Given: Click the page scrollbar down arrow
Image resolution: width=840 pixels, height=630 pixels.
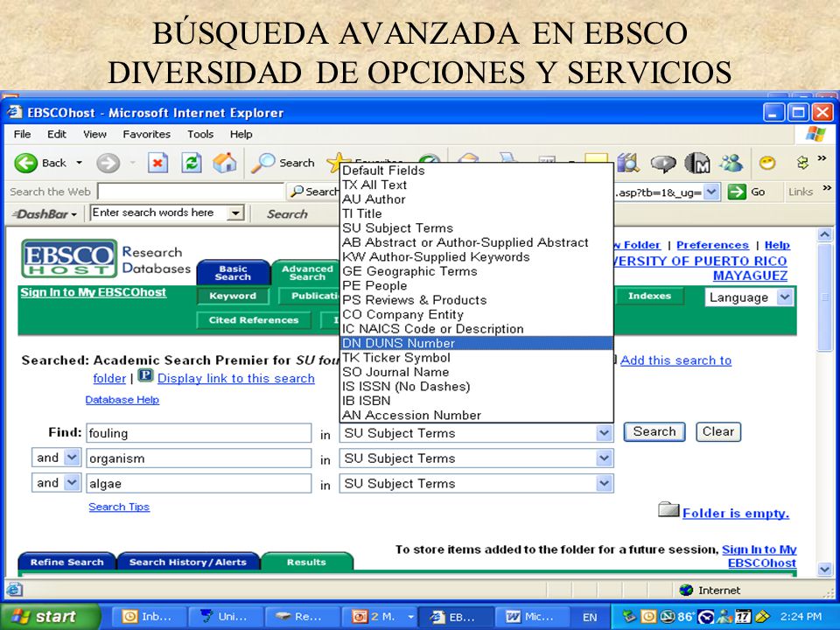Looking at the screenshot, I should click(824, 569).
